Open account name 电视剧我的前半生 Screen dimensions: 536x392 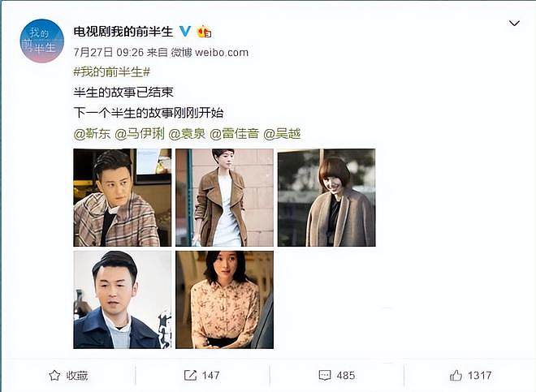123,32
